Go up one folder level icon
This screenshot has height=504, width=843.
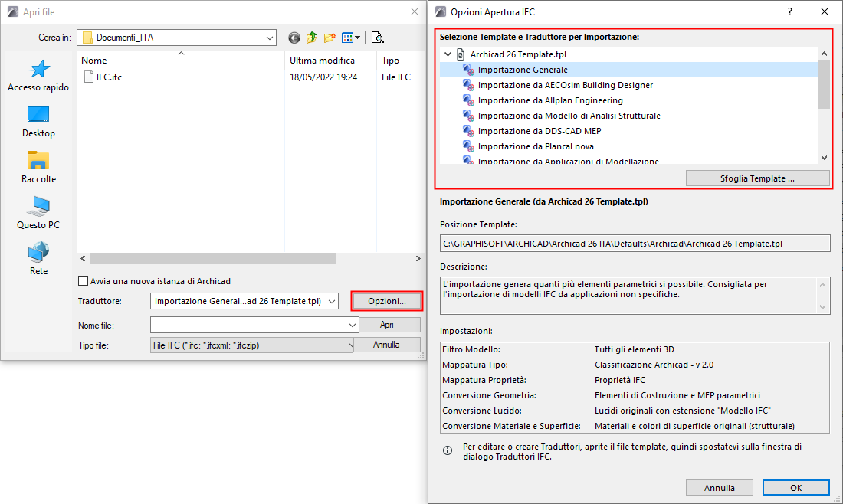click(311, 38)
